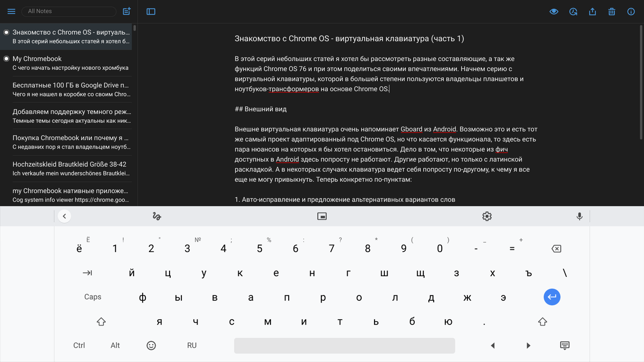
Task: Toggle the Caps lock key
Action: (93, 297)
